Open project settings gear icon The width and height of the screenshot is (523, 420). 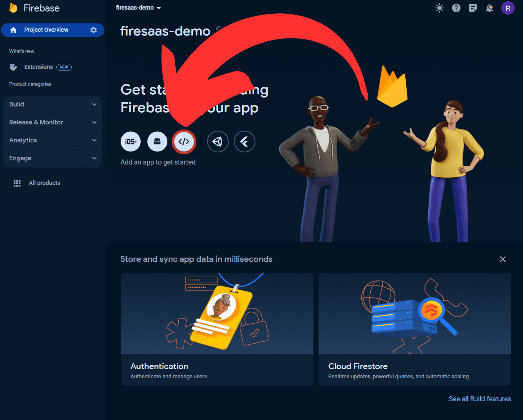coord(93,30)
